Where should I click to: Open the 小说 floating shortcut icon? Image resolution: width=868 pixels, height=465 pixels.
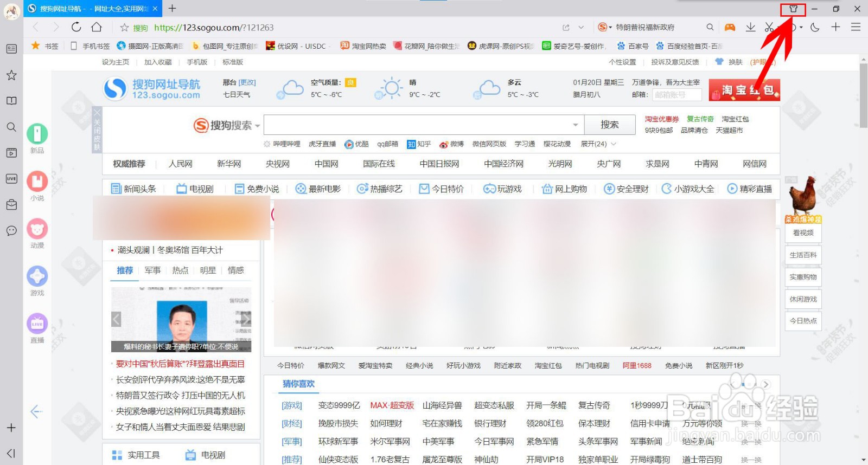(37, 182)
